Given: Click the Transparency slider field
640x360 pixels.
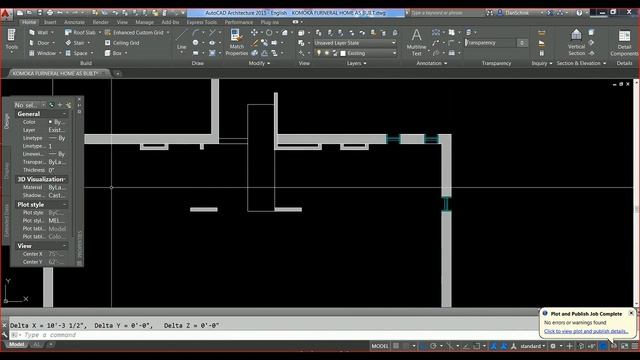Looking at the screenshot, I should (491, 43).
